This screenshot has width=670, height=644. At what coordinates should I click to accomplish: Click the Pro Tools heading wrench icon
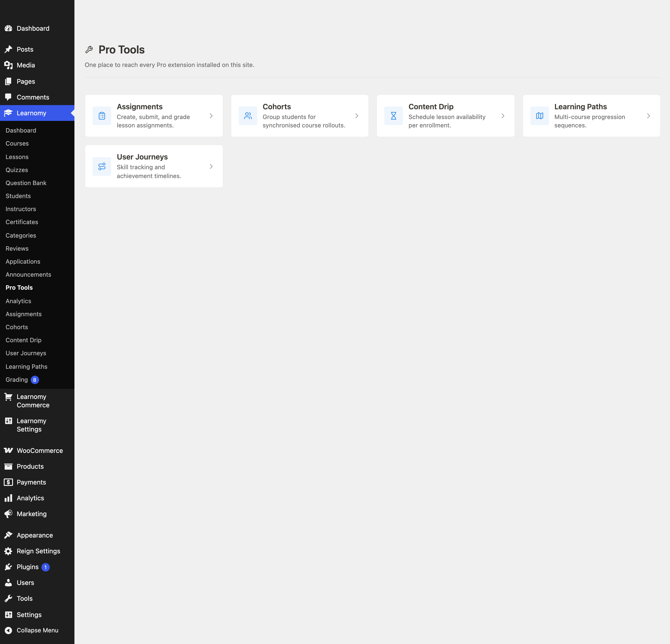tap(89, 50)
